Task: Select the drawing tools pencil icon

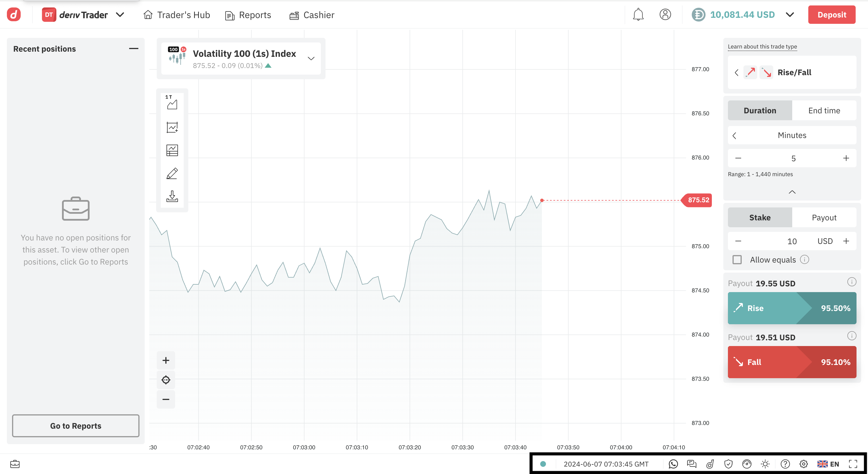Action: pyautogui.click(x=172, y=174)
